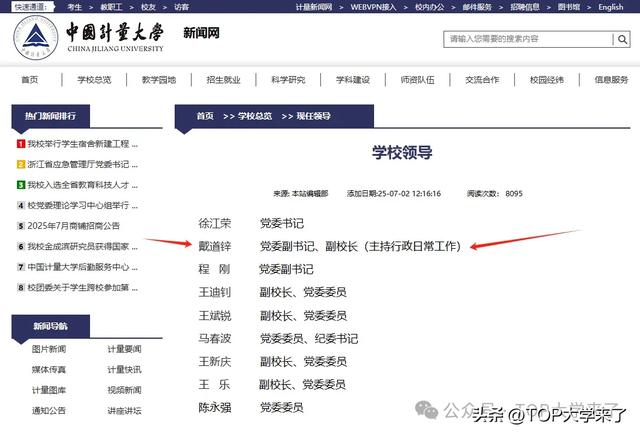The height and width of the screenshot is (436, 640).
Task: Open the 交流合作 menu item
Action: pos(482,80)
